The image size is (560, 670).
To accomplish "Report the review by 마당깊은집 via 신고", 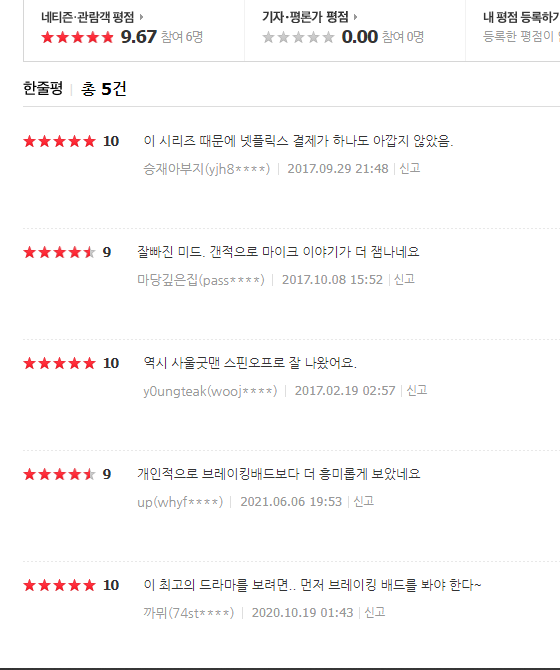I will coord(404,279).
